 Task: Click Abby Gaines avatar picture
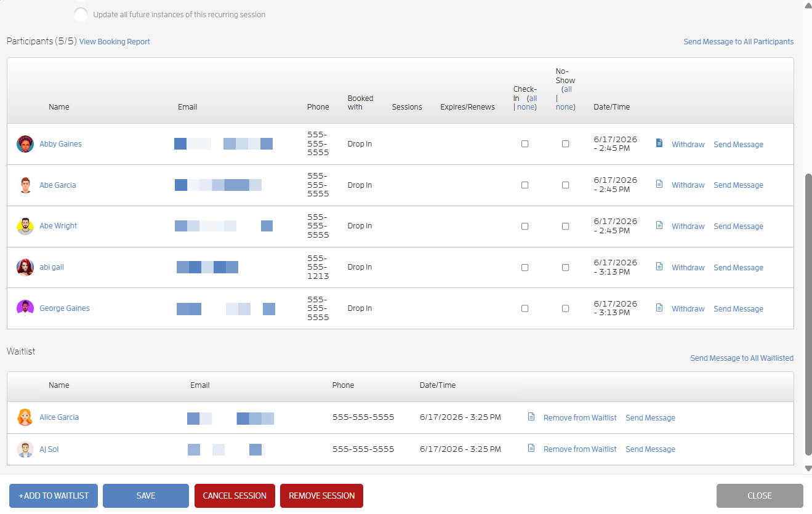pyautogui.click(x=25, y=144)
